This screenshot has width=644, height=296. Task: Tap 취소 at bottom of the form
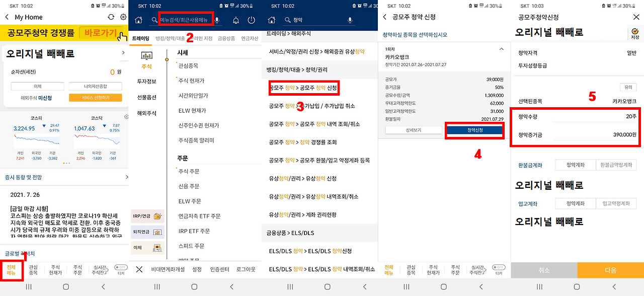click(x=544, y=270)
